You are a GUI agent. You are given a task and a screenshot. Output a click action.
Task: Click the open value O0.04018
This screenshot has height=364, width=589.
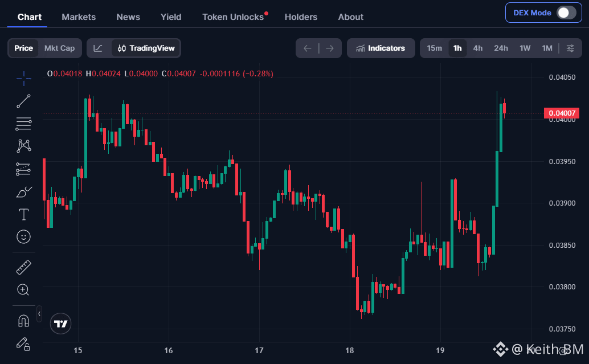64,73
